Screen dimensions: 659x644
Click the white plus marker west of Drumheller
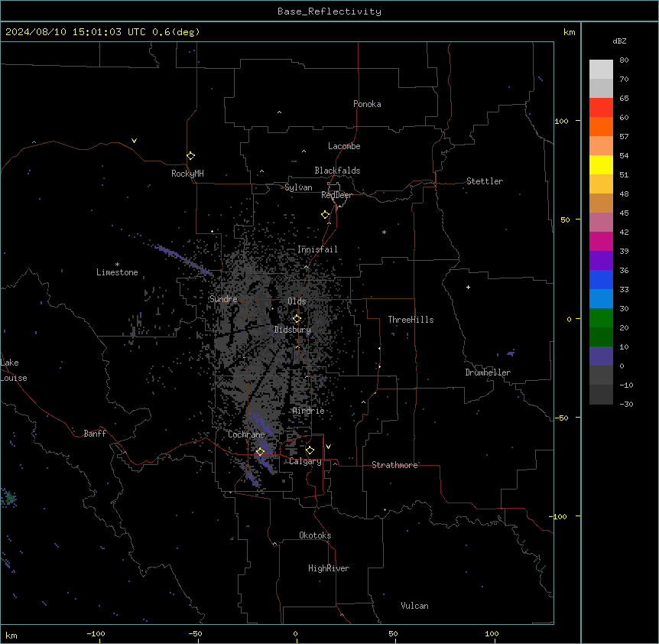[x=468, y=287]
